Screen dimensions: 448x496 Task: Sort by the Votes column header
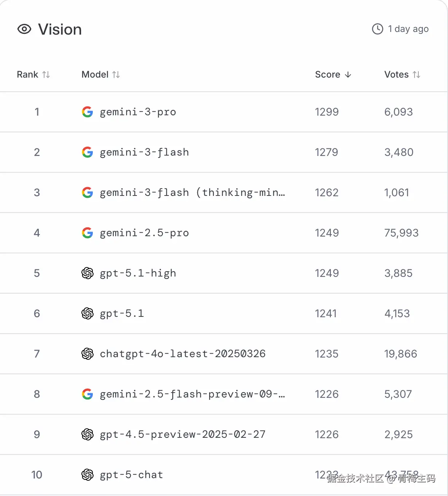click(396, 75)
